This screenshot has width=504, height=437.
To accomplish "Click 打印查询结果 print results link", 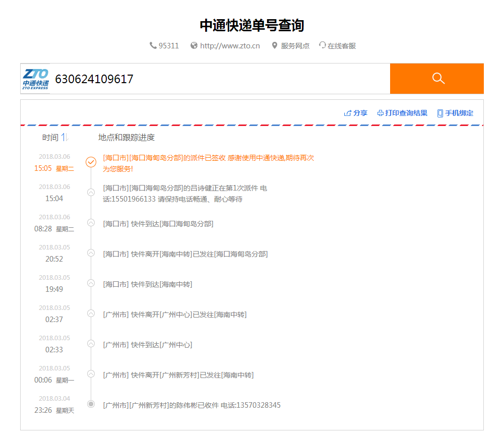I will (406, 113).
